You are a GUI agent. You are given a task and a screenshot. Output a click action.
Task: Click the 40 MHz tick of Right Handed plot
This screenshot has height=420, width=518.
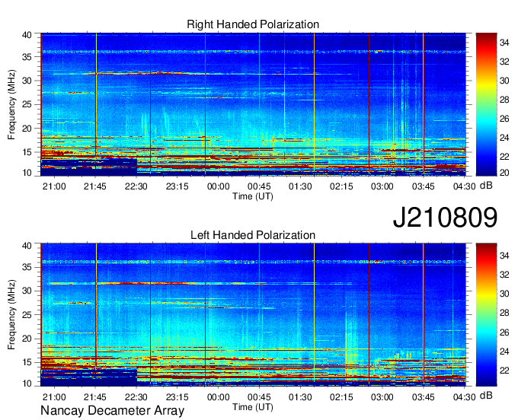pos(27,35)
